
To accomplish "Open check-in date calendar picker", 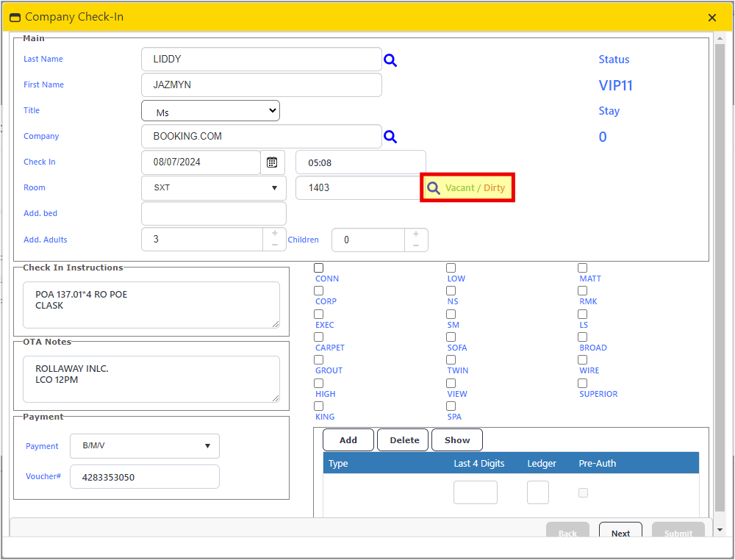I will click(x=272, y=162).
